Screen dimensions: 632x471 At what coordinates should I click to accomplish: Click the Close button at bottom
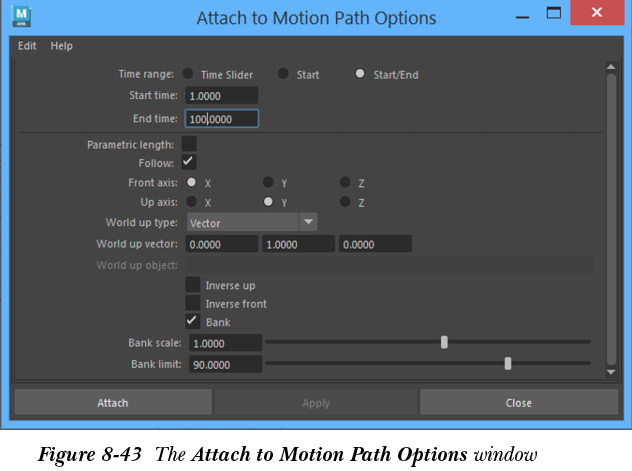coord(518,403)
